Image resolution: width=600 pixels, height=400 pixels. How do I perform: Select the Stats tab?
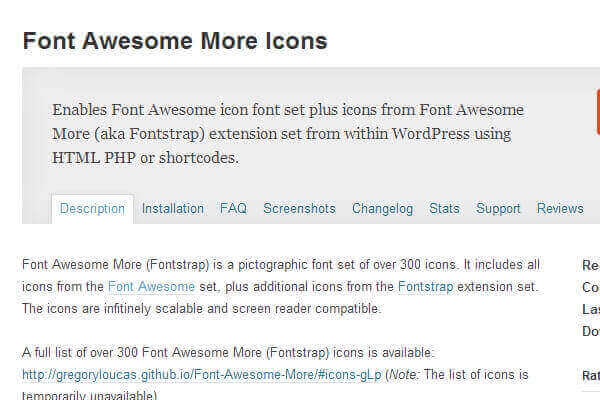444,209
